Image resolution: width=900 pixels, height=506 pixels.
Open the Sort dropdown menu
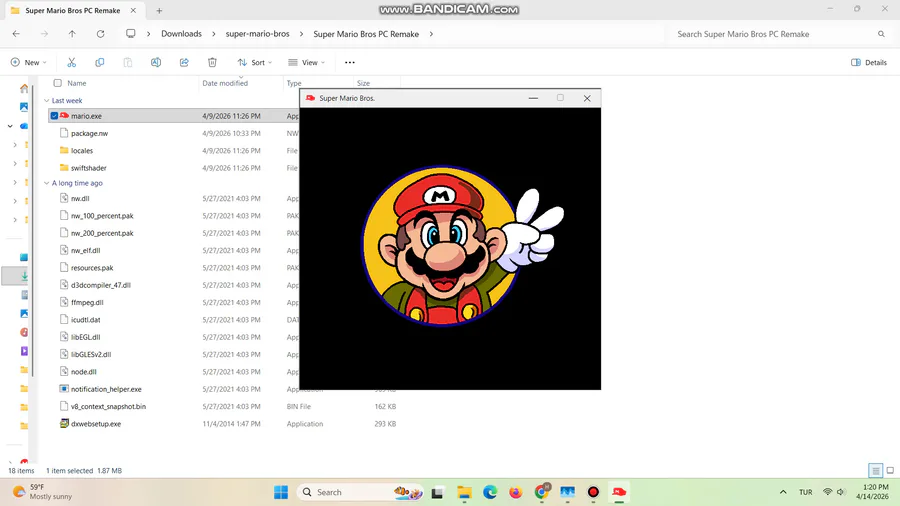pyautogui.click(x=254, y=62)
